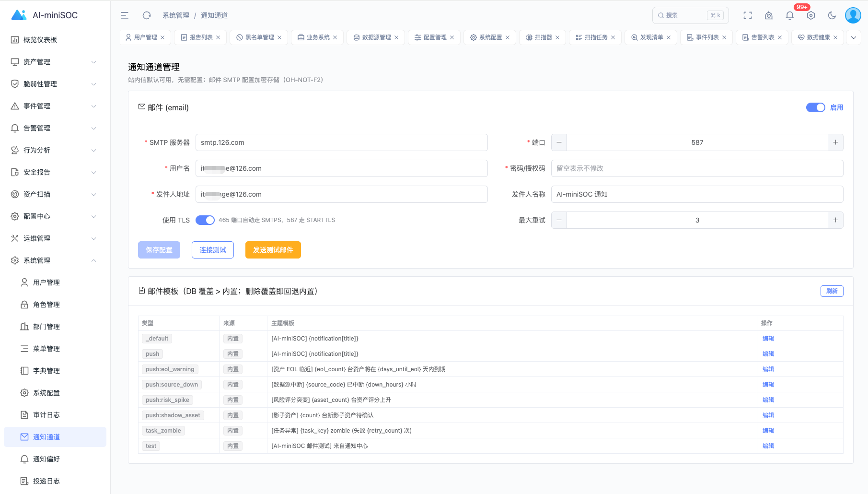Decrease the 端口 value with minus
Image resolution: width=868 pixels, height=494 pixels.
pos(559,142)
